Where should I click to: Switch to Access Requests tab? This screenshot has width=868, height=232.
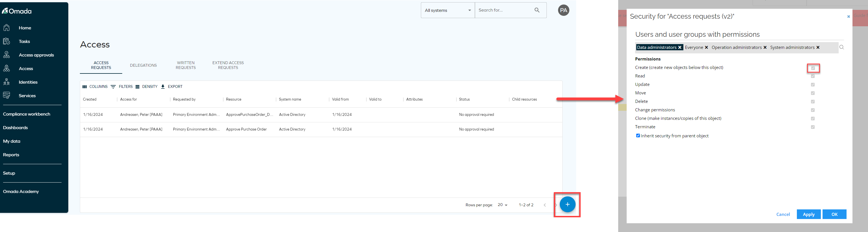click(101, 65)
